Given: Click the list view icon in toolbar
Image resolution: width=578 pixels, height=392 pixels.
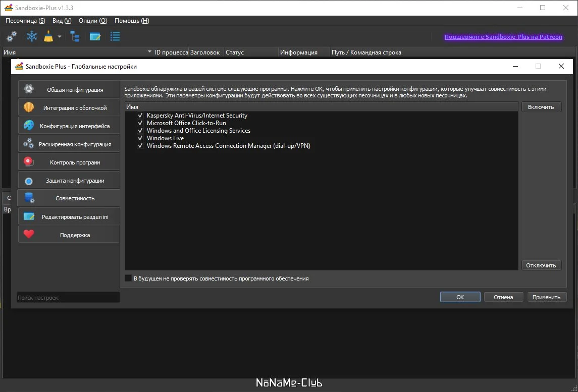Looking at the screenshot, I should point(116,36).
